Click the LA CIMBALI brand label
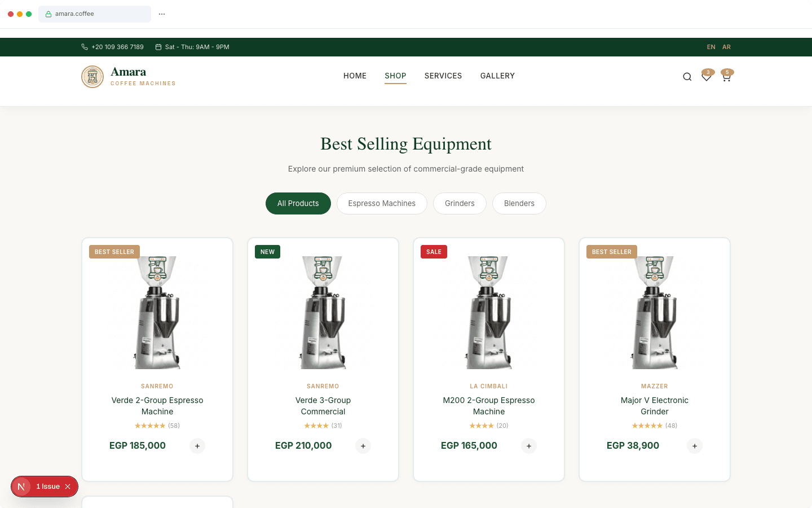Image resolution: width=812 pixels, height=508 pixels. [489, 386]
